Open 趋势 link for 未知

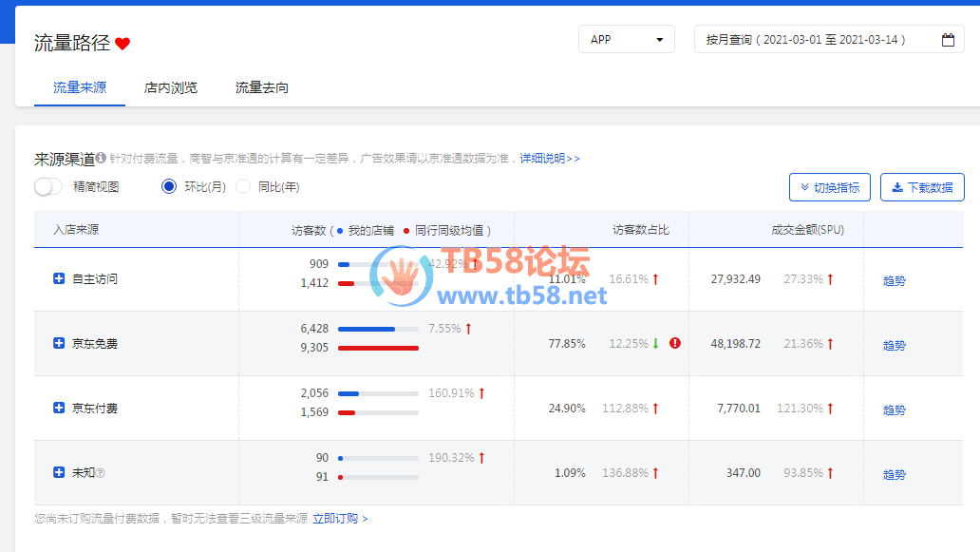(x=894, y=474)
